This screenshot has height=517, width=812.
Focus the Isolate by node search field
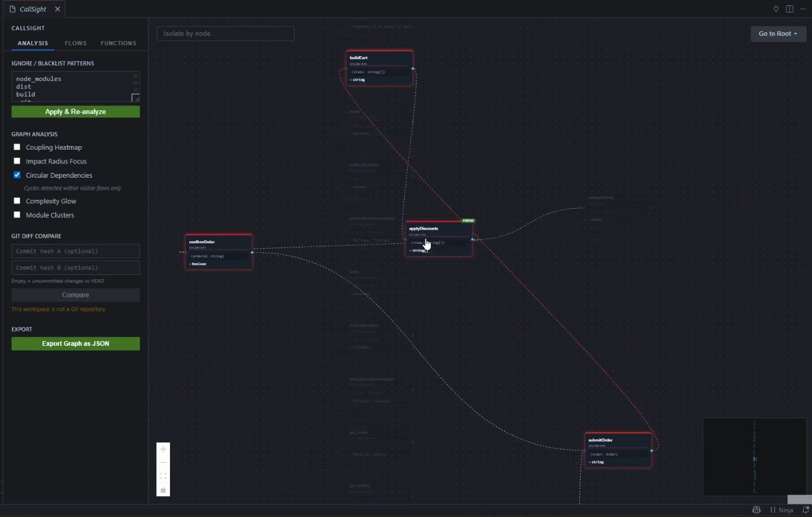226,33
